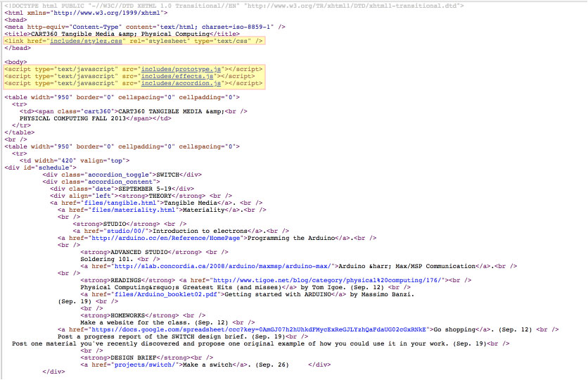
Task: Click the link text 'Make a switch'
Action: [207, 365]
